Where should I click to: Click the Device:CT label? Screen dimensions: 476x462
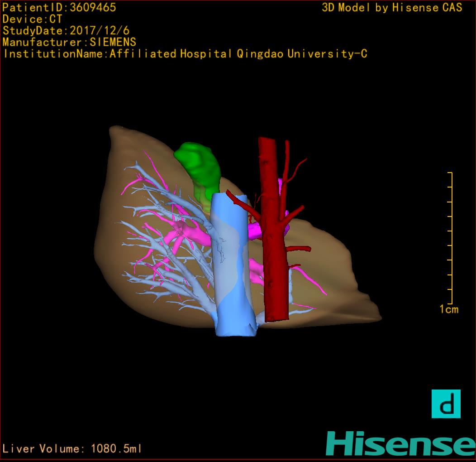[32, 19]
